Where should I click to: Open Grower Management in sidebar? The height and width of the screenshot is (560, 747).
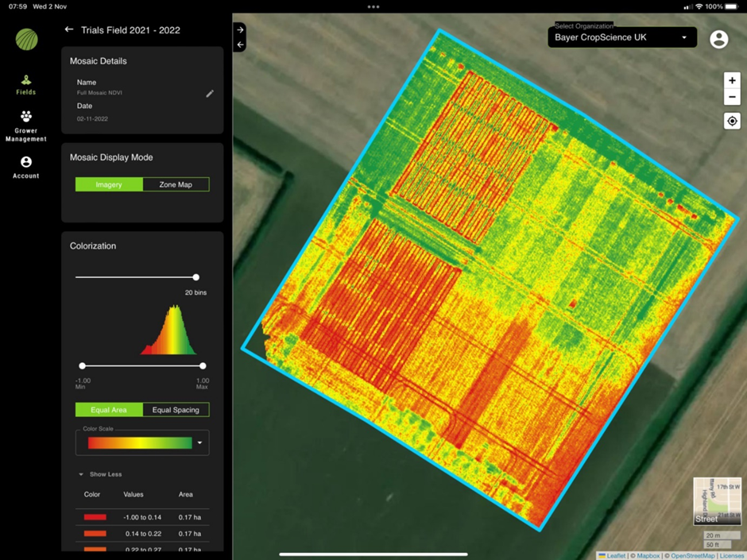coord(25,126)
